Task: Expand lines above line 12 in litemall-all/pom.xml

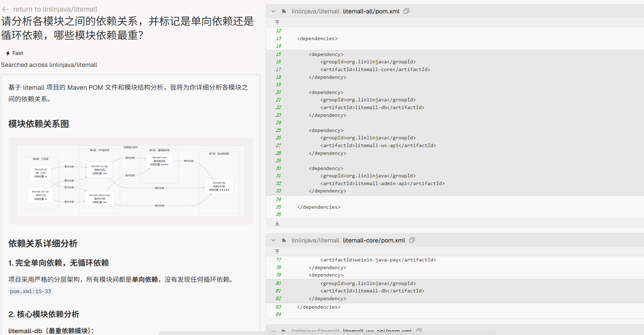Action: click(277, 23)
